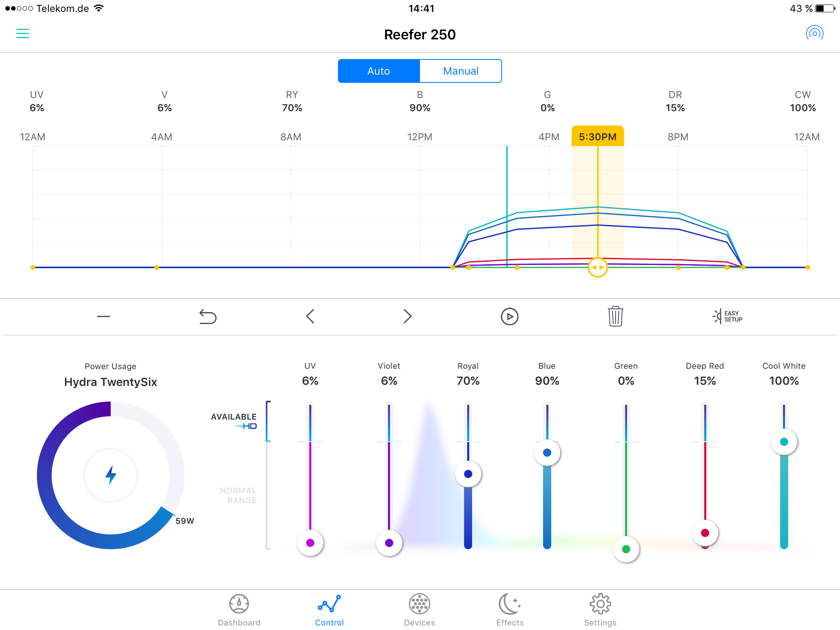Image resolution: width=840 pixels, height=630 pixels.
Task: Click the undo arrow icon
Action: point(208,317)
